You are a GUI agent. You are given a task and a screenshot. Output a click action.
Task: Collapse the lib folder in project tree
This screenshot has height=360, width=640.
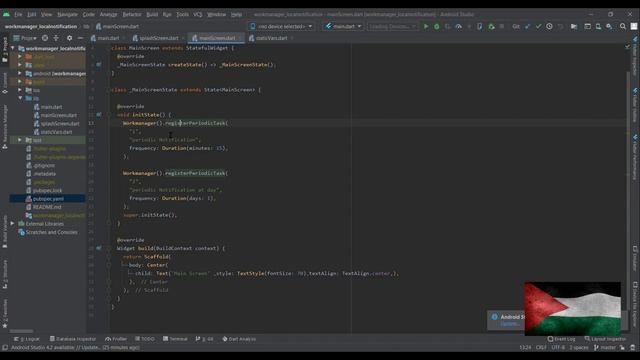coord(20,98)
